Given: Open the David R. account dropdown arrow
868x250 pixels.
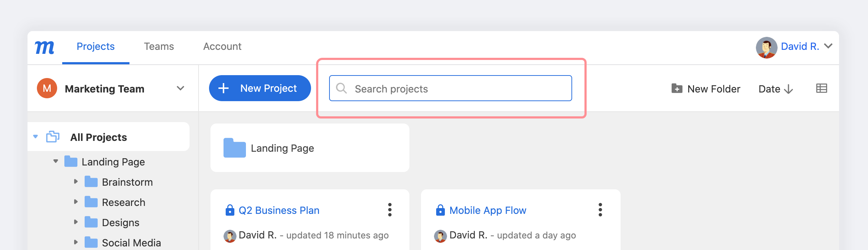Looking at the screenshot, I should click(828, 46).
